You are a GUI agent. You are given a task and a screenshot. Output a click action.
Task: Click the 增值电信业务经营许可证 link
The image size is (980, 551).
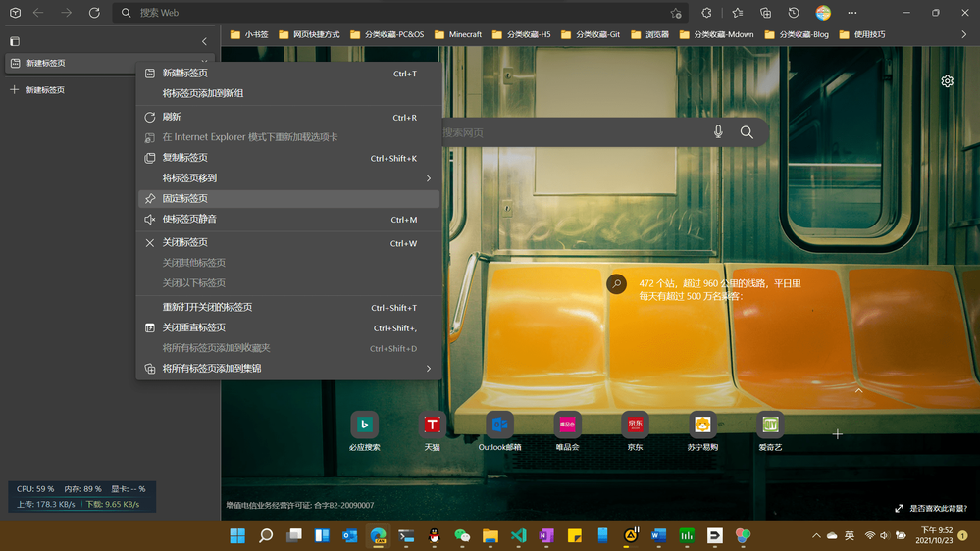click(x=300, y=505)
